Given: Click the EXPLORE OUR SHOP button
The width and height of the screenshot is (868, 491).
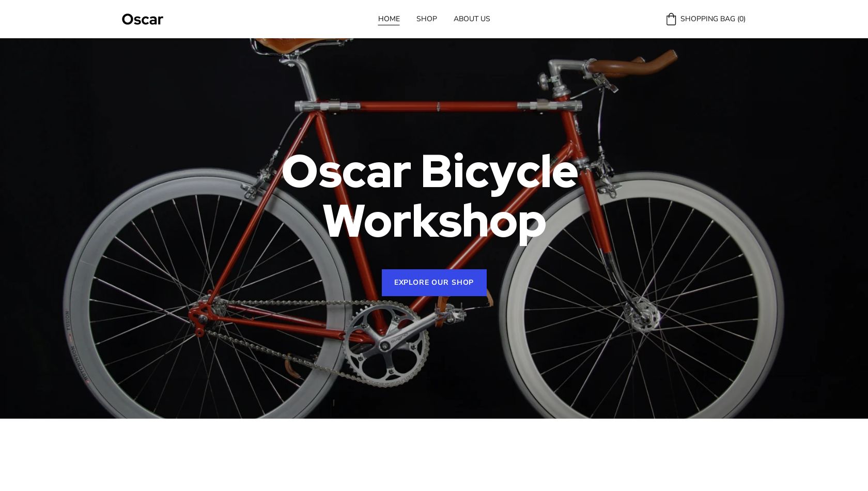Looking at the screenshot, I should click(x=434, y=283).
